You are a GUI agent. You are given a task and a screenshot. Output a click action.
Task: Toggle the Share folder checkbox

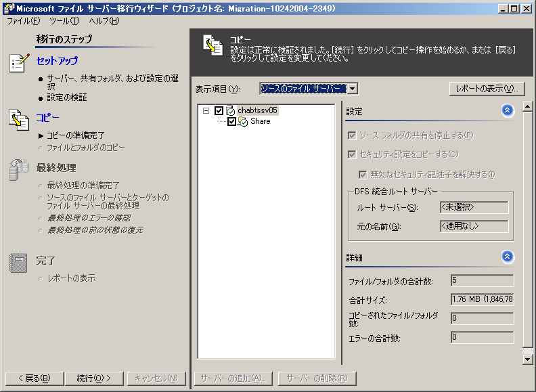click(x=231, y=121)
